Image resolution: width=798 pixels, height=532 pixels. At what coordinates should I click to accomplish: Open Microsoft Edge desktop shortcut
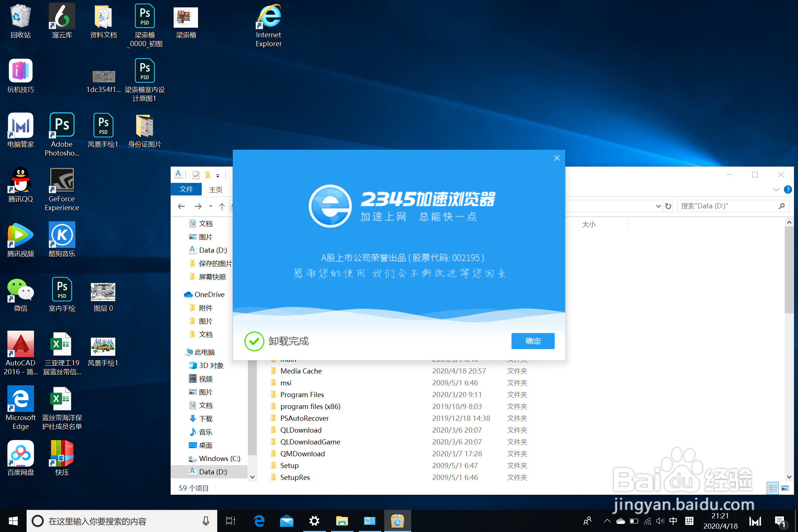(x=21, y=409)
